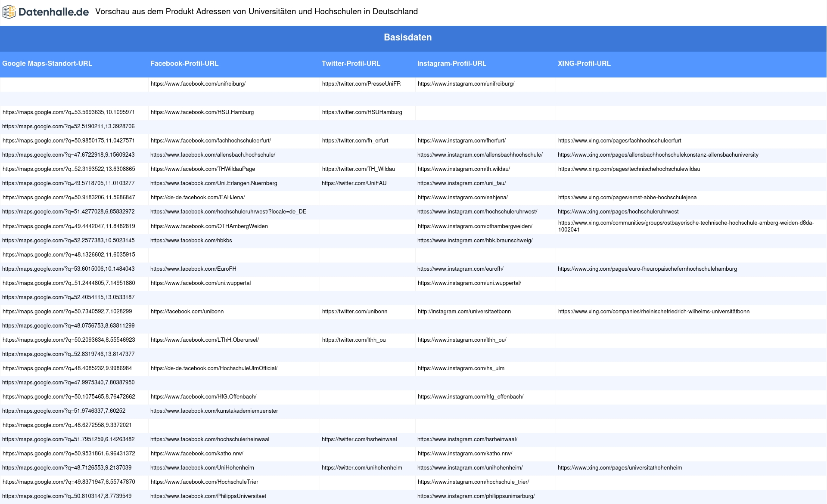Open the xing.com/pages/ernst-abbe-hochschulejena link
The height and width of the screenshot is (504, 827).
pos(628,198)
